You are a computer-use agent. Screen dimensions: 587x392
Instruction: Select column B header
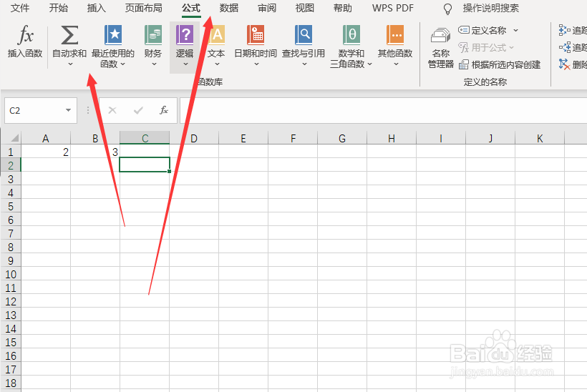95,138
